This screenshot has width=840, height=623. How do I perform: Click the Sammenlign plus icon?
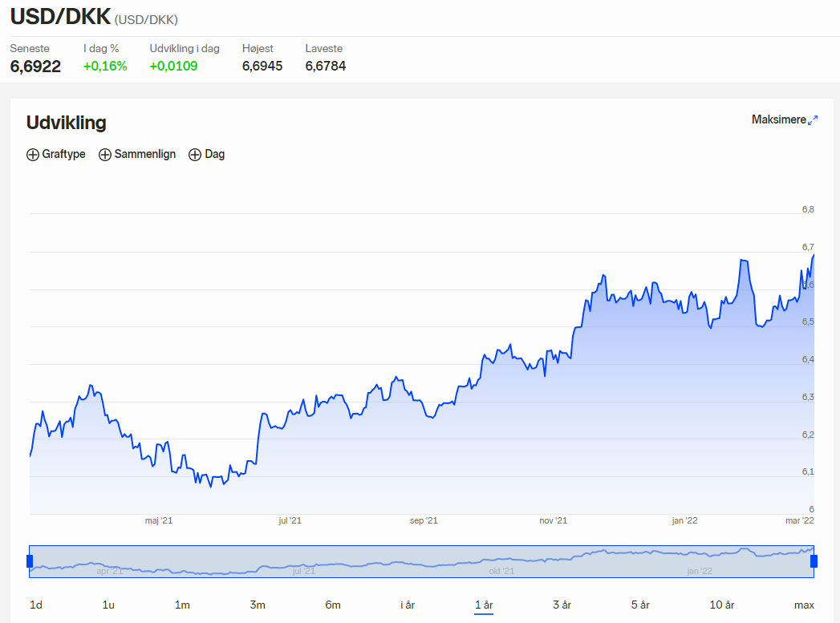pos(105,155)
